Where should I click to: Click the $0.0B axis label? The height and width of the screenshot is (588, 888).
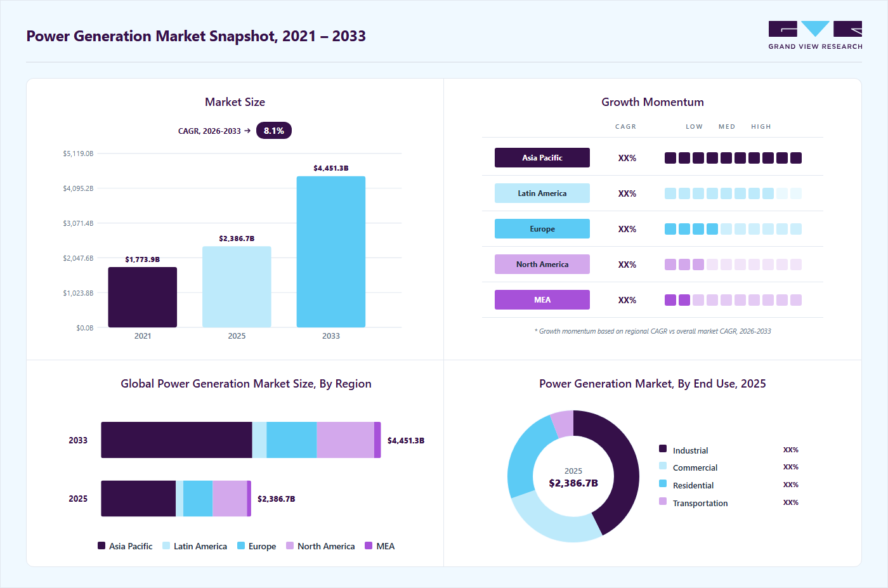point(85,328)
